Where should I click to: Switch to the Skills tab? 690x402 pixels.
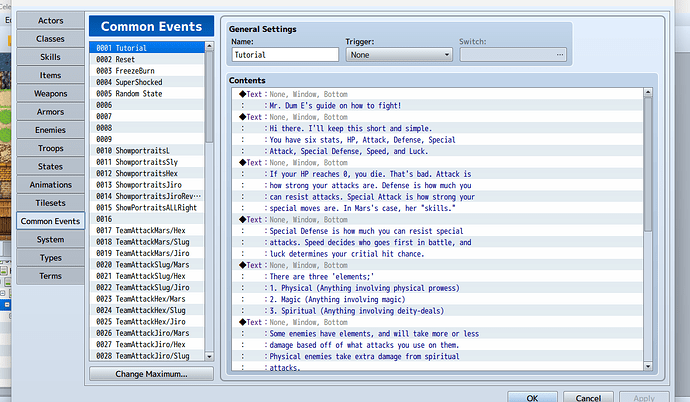point(50,57)
